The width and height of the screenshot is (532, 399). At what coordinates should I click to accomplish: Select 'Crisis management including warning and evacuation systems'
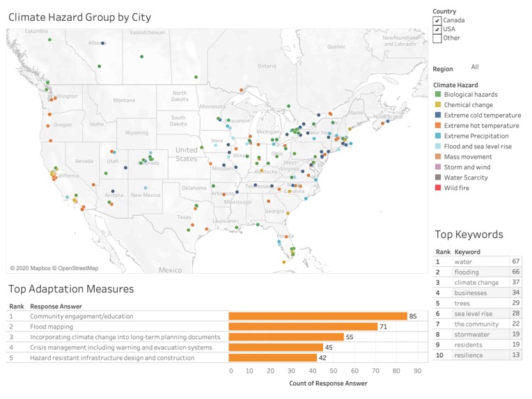tap(120, 347)
